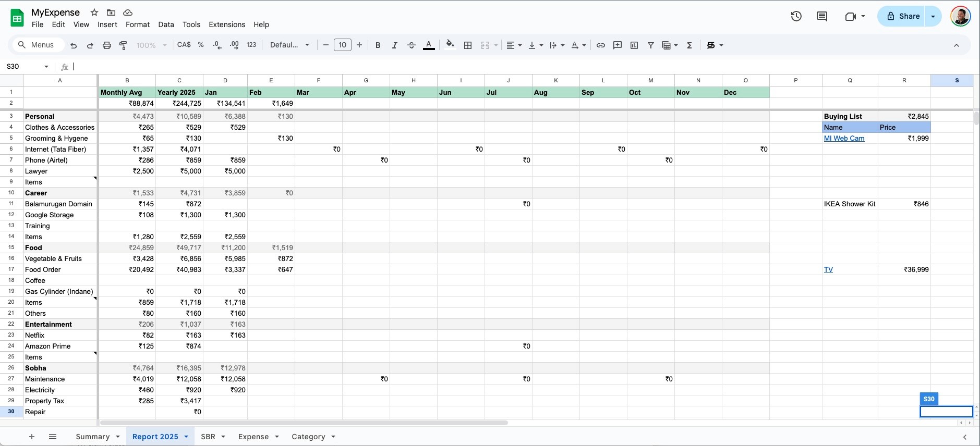Image resolution: width=980 pixels, height=446 pixels.
Task: Increase font size plus button
Action: [359, 45]
